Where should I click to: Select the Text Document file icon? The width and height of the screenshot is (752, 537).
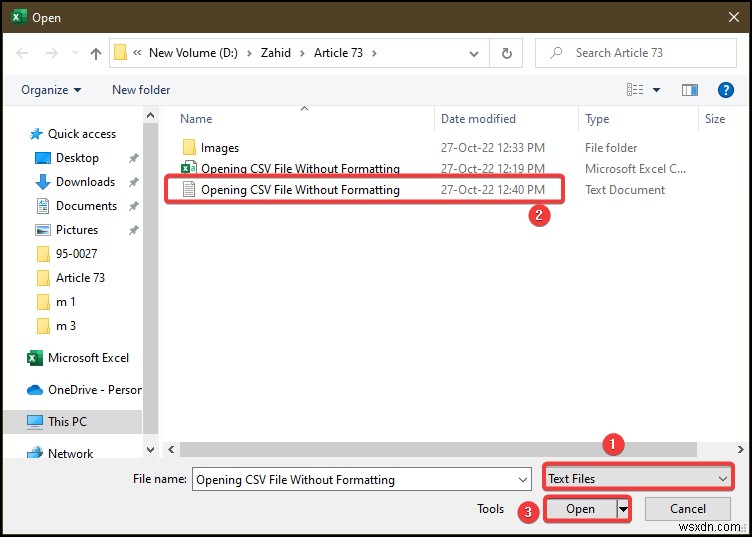tap(189, 189)
